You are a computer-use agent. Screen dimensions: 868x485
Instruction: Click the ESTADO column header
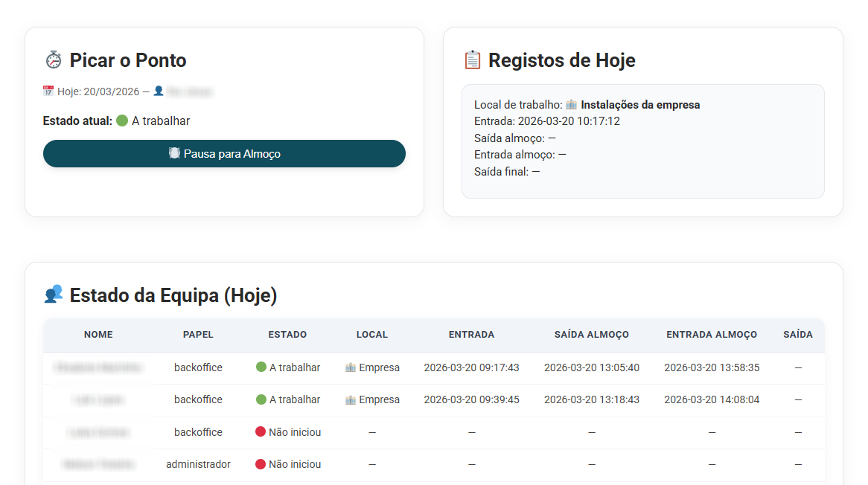pos(287,335)
